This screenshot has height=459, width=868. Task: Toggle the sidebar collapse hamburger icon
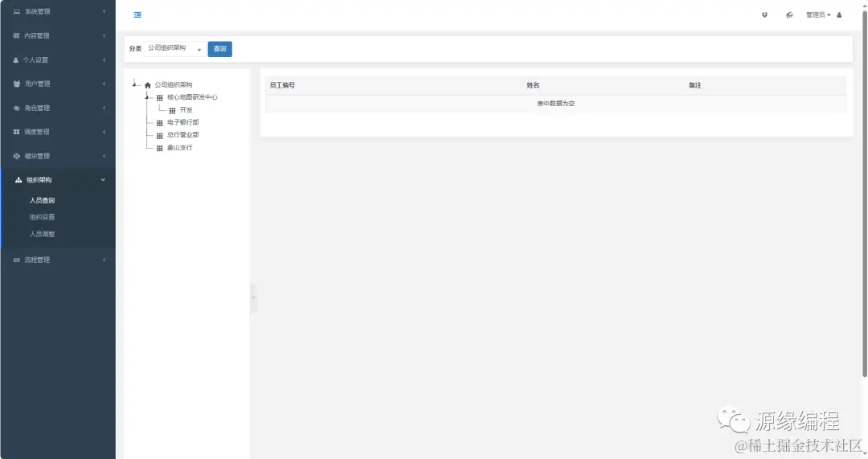pyautogui.click(x=137, y=15)
